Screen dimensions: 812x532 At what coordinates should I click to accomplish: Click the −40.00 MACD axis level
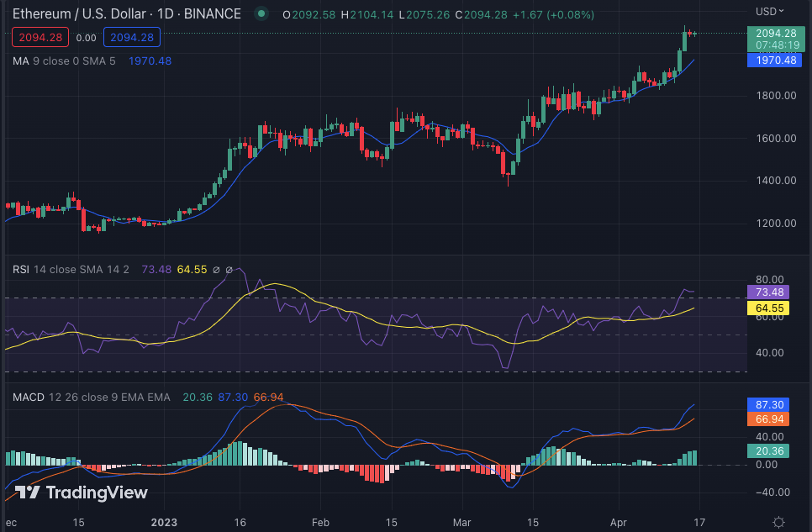pos(773,492)
